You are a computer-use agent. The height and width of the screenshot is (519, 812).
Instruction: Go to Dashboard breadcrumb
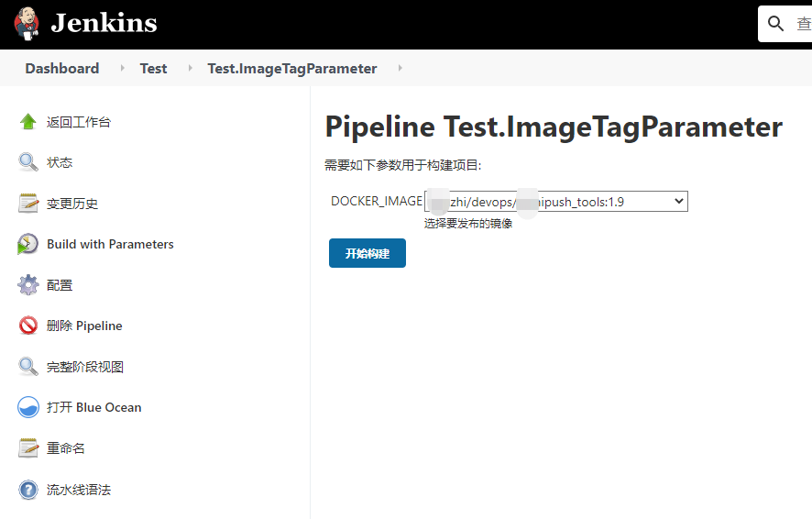click(x=62, y=69)
